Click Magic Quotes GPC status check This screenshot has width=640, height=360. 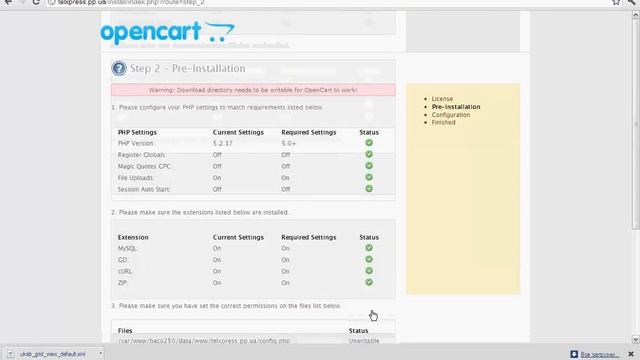click(369, 166)
